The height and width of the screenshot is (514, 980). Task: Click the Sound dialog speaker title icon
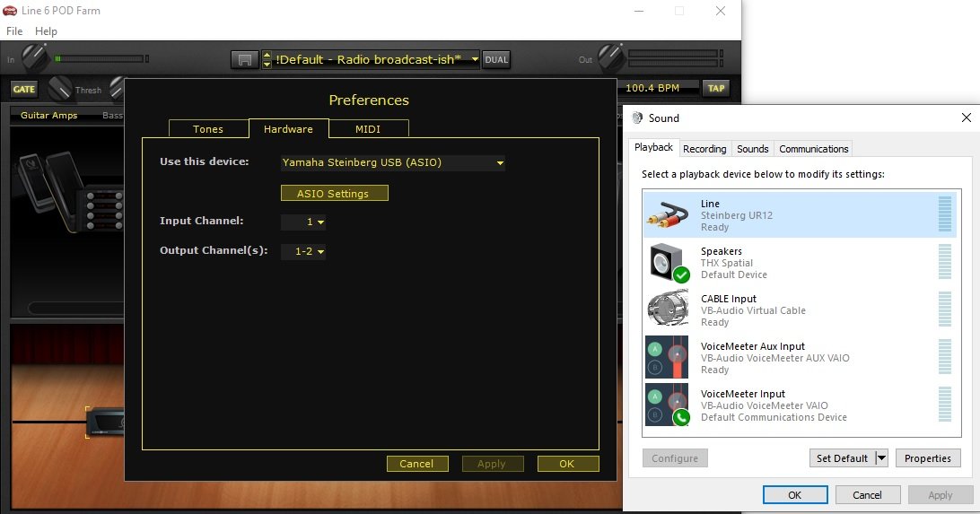point(637,118)
